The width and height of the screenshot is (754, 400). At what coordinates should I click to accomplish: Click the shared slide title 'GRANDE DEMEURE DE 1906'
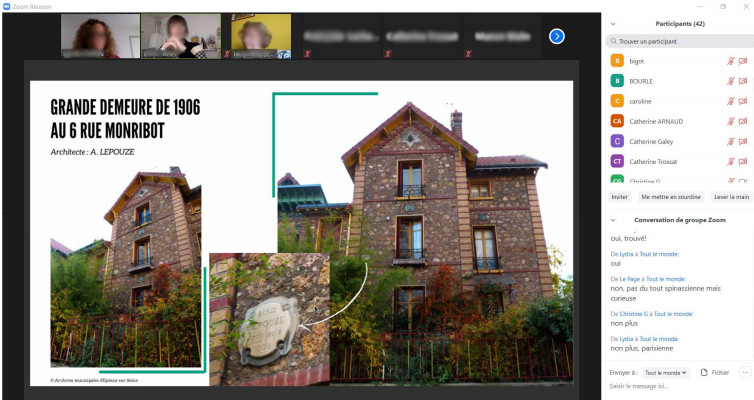pos(125,107)
